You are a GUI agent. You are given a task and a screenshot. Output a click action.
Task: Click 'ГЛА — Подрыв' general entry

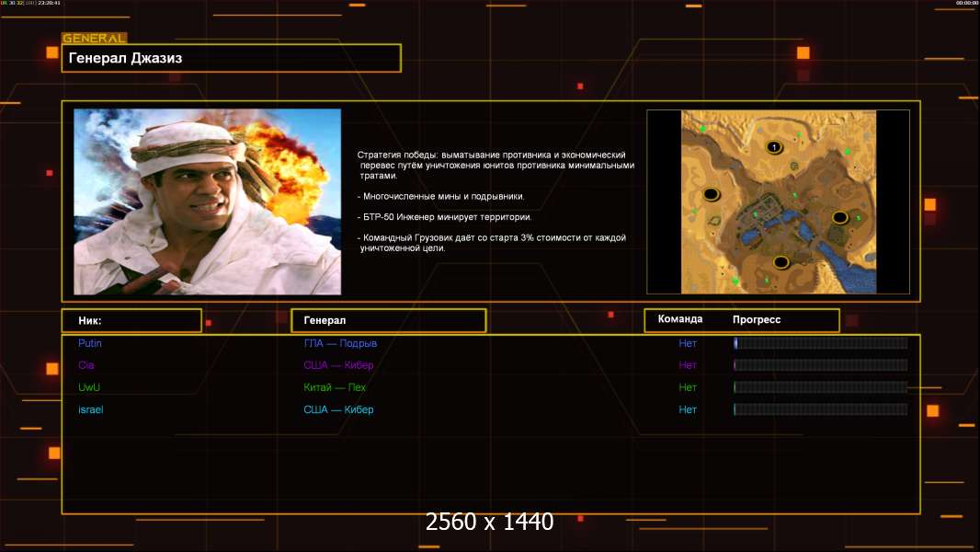point(340,343)
